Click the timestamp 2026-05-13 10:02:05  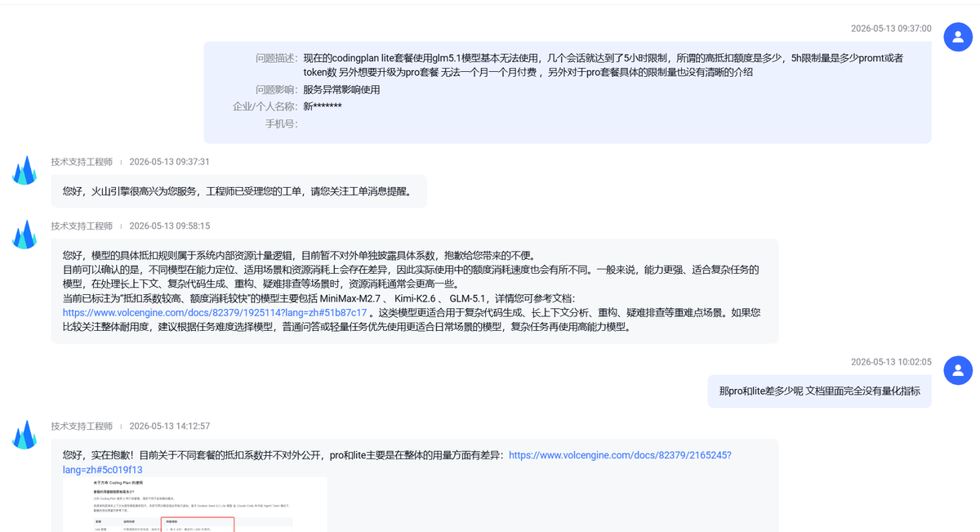point(891,362)
